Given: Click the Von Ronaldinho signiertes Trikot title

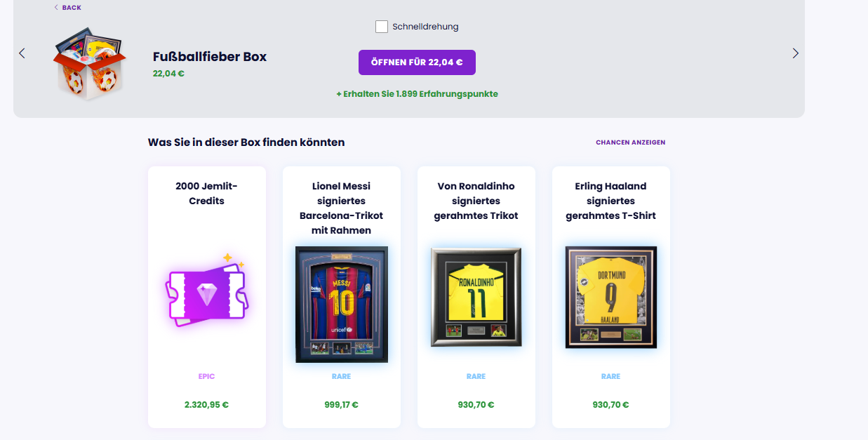Looking at the screenshot, I should (476, 201).
